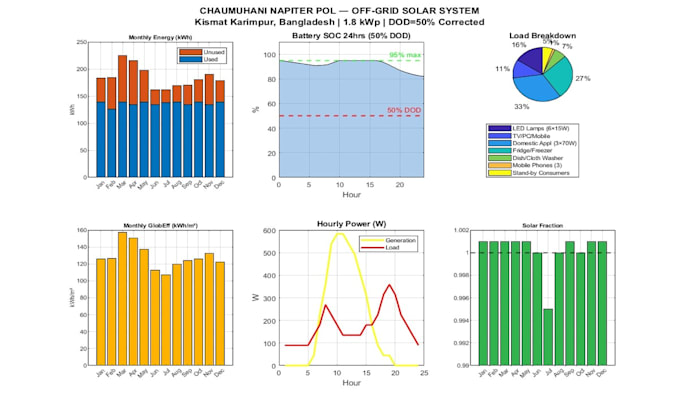Click the '11%' pie label
This screenshot has width=680, height=409.
(503, 69)
